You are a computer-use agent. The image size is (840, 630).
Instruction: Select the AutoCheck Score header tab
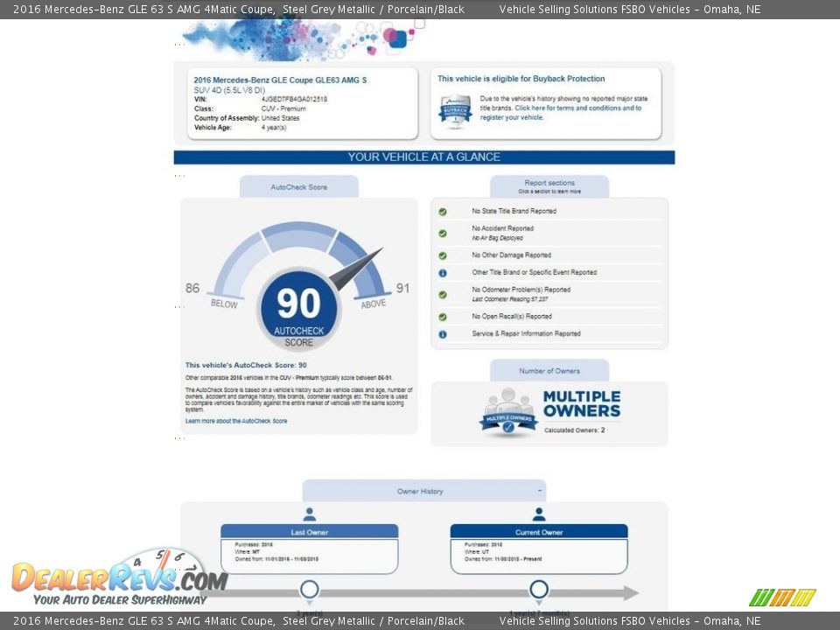pos(298,187)
